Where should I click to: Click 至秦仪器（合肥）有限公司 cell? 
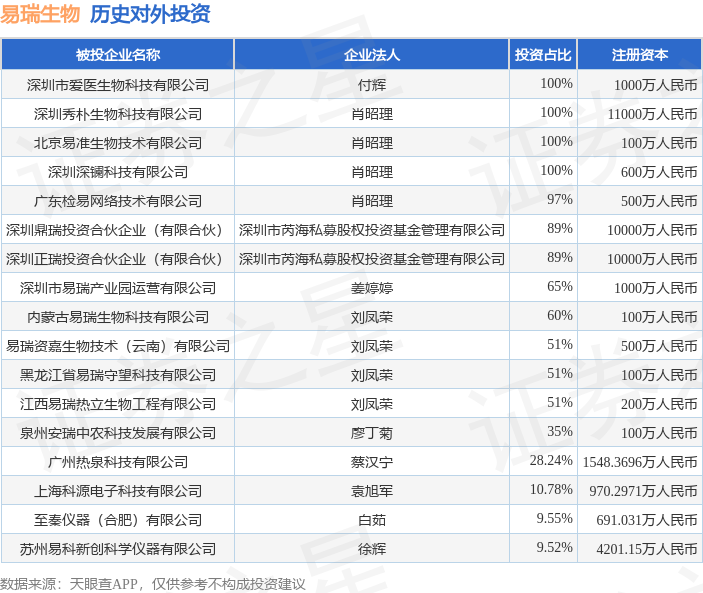[118, 520]
